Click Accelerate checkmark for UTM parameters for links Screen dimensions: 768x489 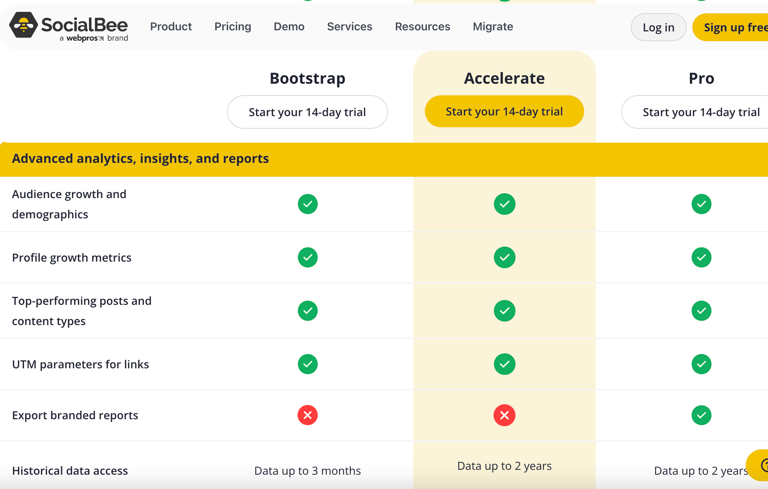[504, 364]
